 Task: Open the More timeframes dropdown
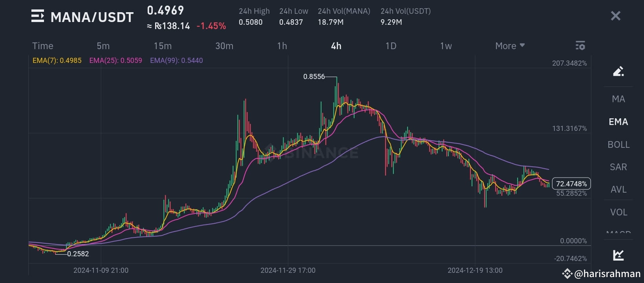click(x=509, y=46)
